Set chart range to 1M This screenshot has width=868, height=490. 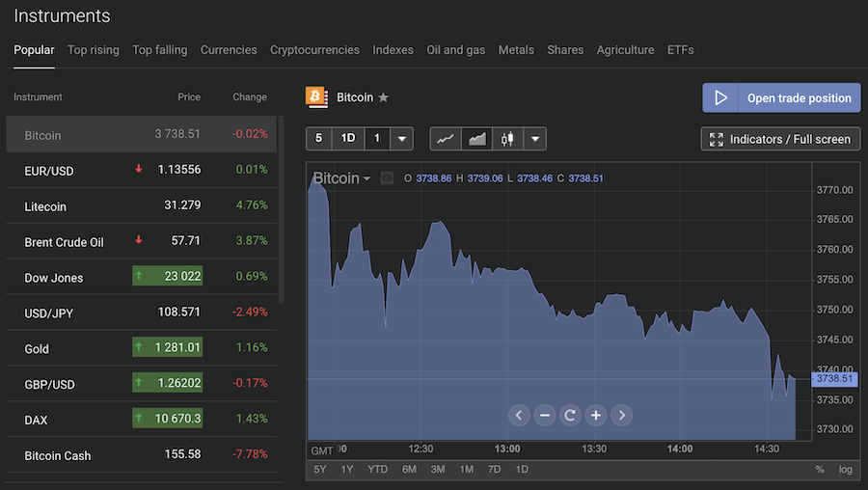pos(467,470)
